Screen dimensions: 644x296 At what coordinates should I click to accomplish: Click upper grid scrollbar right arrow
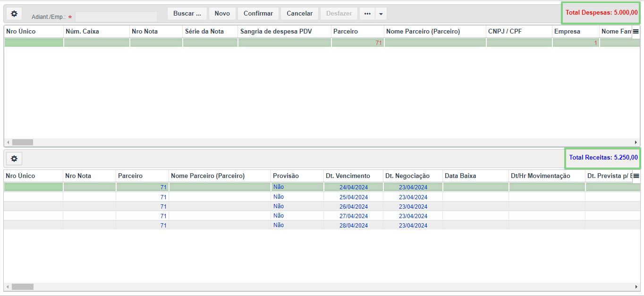pyautogui.click(x=636, y=142)
